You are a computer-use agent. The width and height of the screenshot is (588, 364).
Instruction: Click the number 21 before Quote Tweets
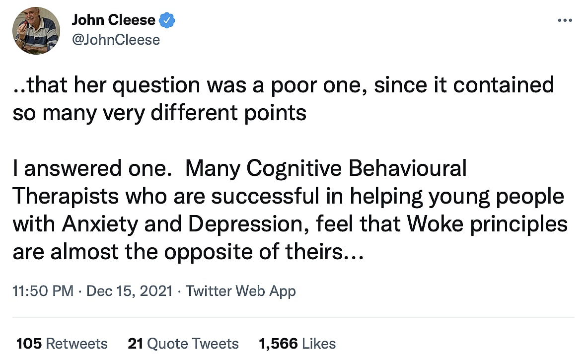pyautogui.click(x=136, y=344)
